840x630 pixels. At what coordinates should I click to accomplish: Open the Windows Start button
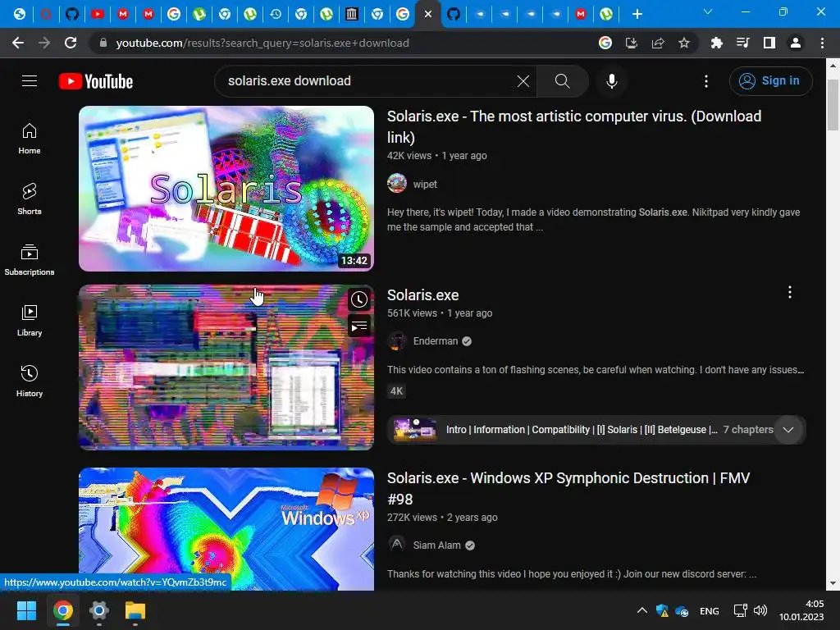(x=26, y=610)
